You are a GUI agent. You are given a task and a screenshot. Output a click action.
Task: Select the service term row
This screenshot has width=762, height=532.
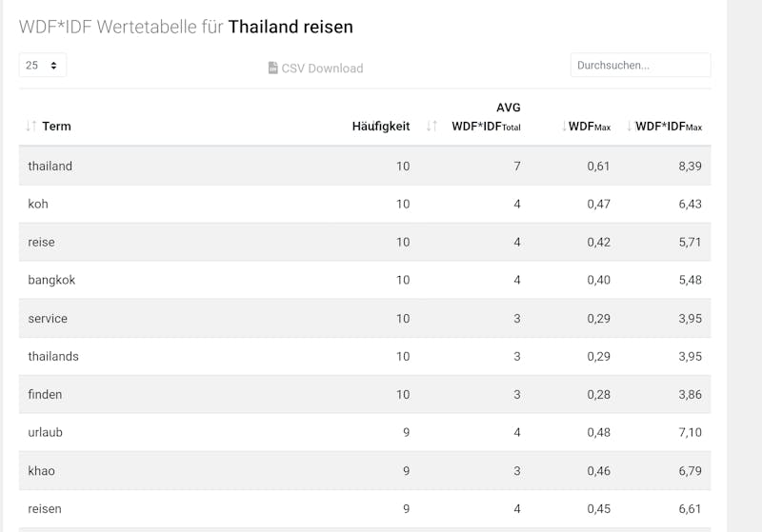365,319
